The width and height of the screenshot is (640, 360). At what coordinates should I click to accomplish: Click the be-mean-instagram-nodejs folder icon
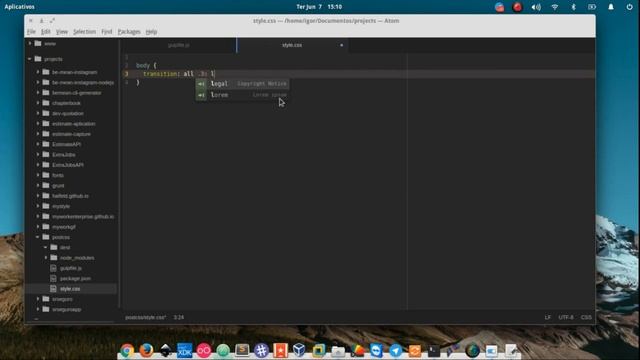click(46, 82)
